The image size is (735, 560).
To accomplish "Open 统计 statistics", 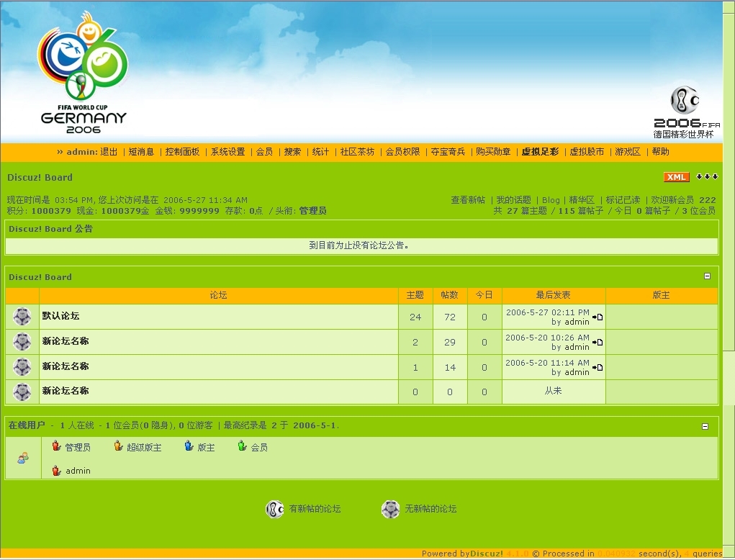I will tap(320, 152).
